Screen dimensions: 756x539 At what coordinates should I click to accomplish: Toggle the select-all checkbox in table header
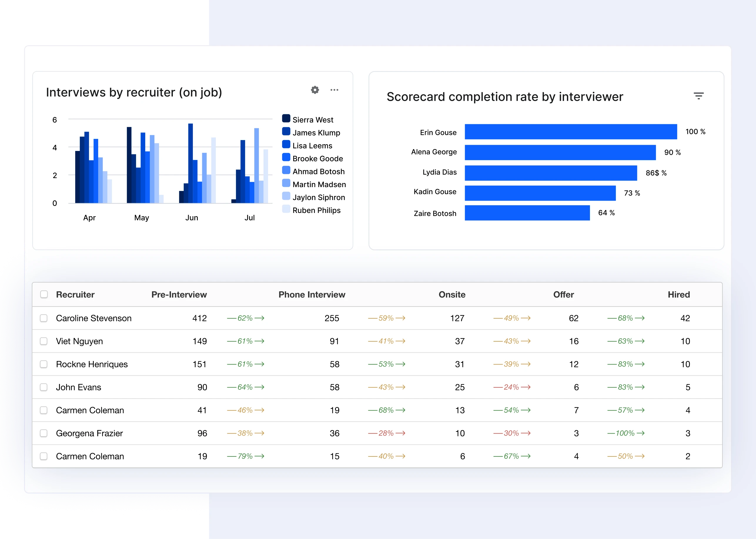pos(44,294)
